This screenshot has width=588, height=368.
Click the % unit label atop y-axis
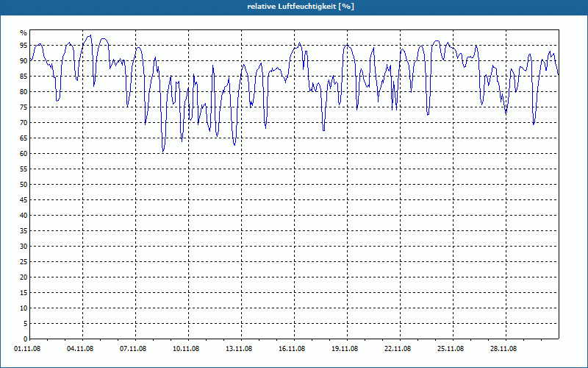point(24,33)
